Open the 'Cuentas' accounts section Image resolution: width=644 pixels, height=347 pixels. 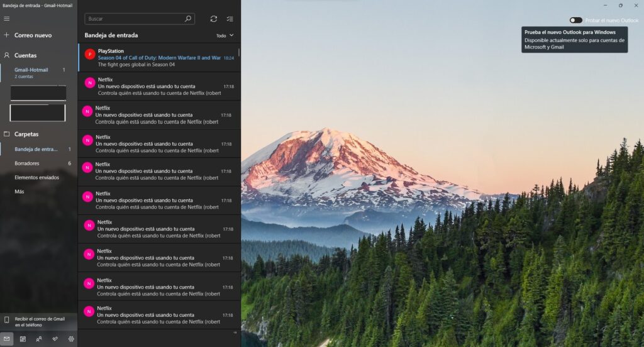click(25, 55)
